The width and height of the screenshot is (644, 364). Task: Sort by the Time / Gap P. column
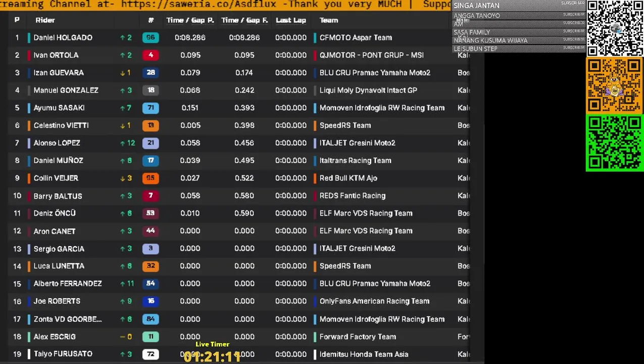point(190,20)
